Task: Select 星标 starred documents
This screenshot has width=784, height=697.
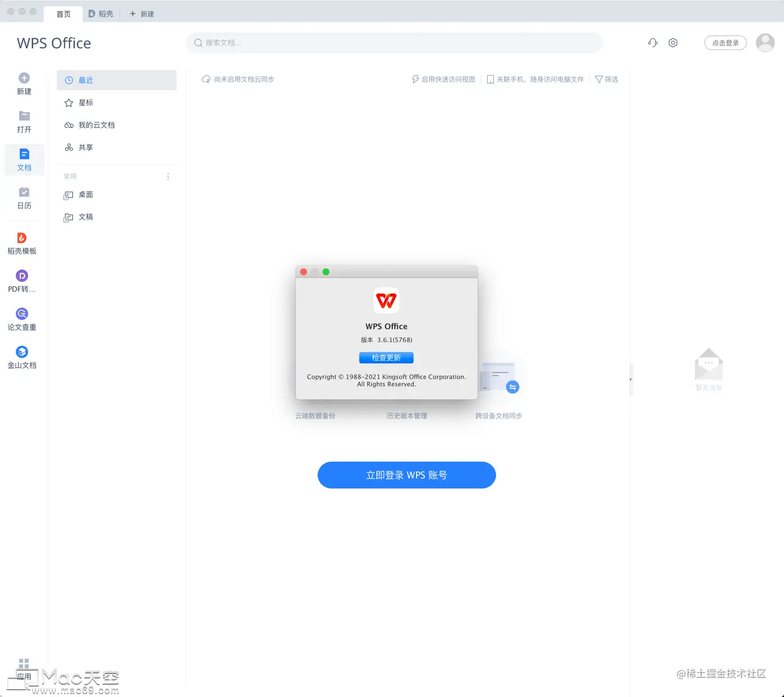Action: (116, 103)
